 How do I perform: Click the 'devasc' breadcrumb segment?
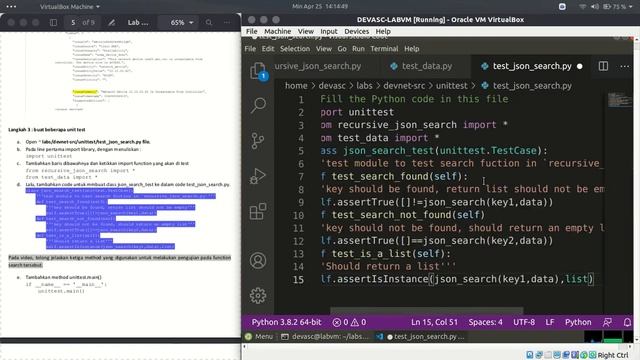(x=332, y=86)
